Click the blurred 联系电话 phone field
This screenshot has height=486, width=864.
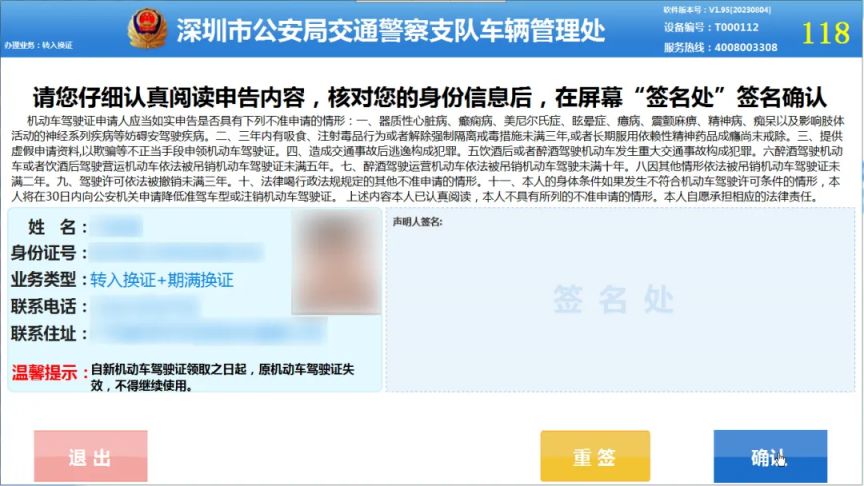pyautogui.click(x=144, y=306)
